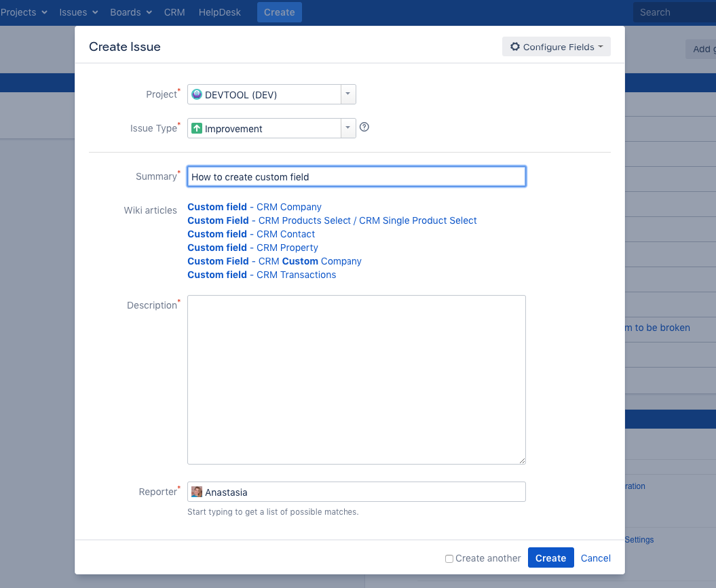Open the Boards menu

[131, 12]
